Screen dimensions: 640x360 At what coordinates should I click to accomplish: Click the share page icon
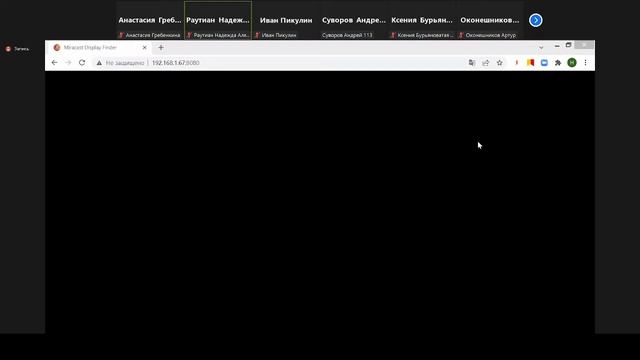(486, 63)
